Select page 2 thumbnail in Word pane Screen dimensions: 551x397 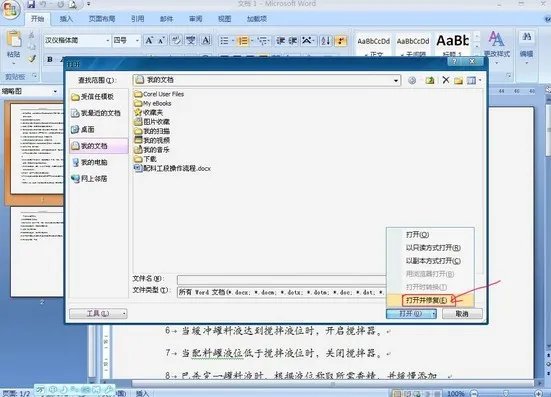37,251
